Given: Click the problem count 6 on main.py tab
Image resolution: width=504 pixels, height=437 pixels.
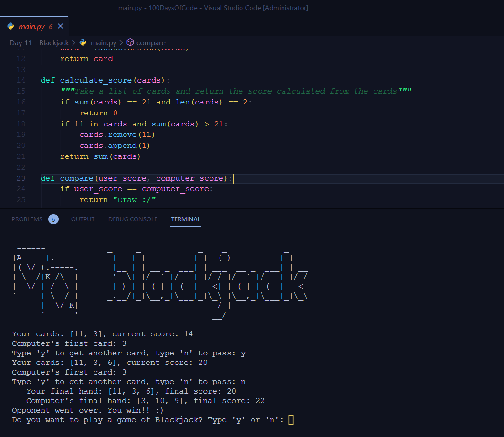Looking at the screenshot, I should (x=50, y=27).
